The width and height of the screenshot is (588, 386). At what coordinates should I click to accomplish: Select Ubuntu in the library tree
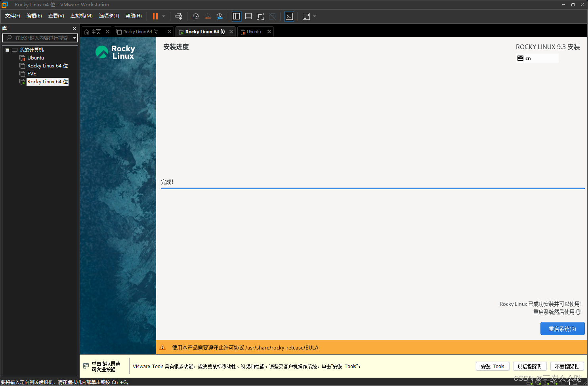pos(36,58)
